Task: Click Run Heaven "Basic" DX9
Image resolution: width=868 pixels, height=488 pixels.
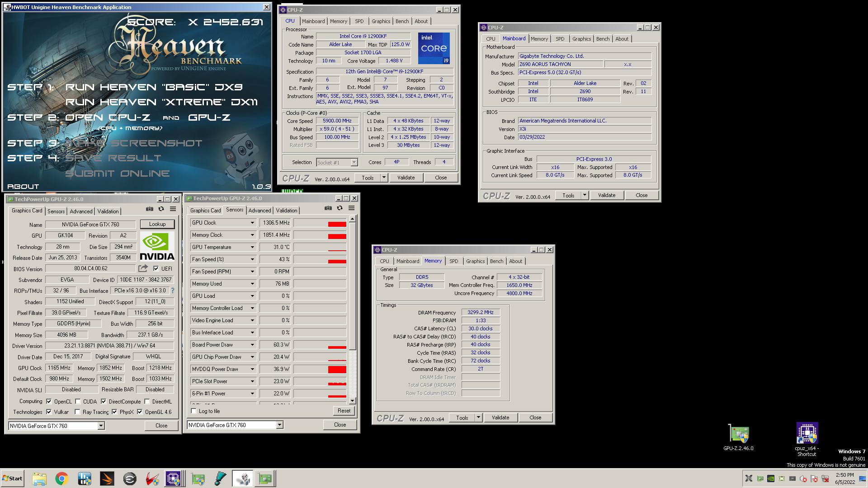Action: (154, 87)
